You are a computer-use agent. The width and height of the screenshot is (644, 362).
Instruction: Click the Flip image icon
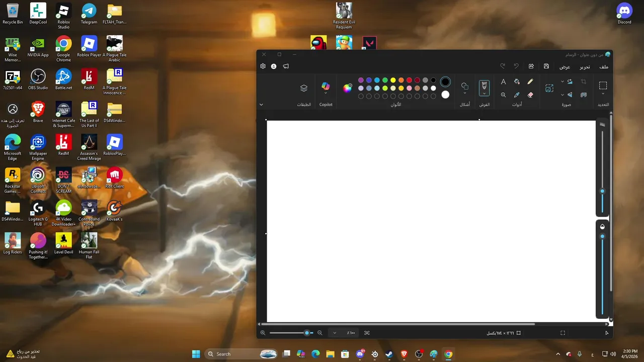tap(570, 95)
